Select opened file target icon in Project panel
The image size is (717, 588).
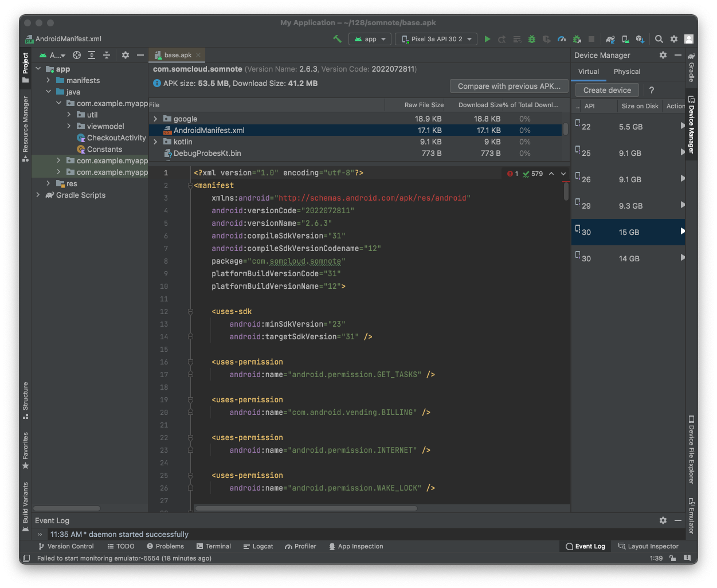[76, 55]
